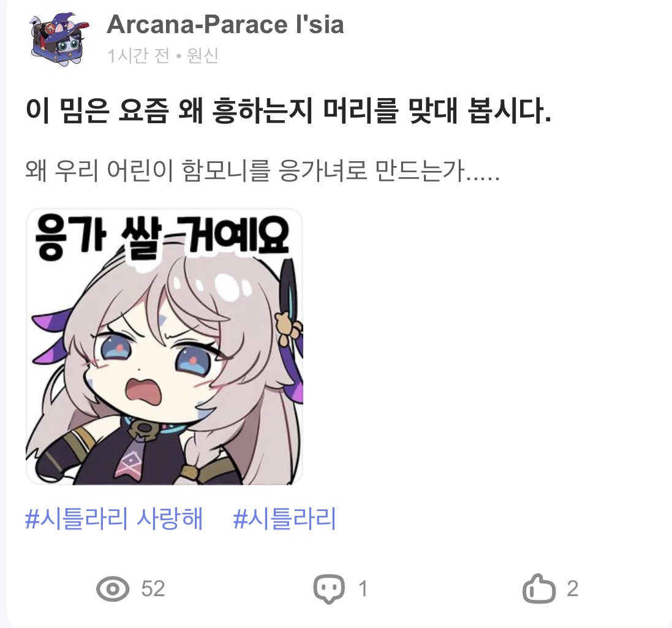
Task: Click the thumbs-up like icon
Action: pos(539,589)
